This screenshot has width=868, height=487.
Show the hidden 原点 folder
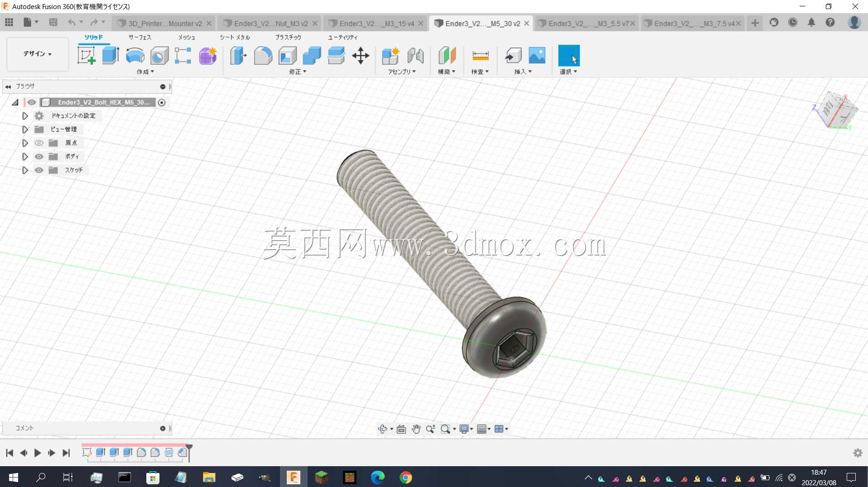click(39, 143)
